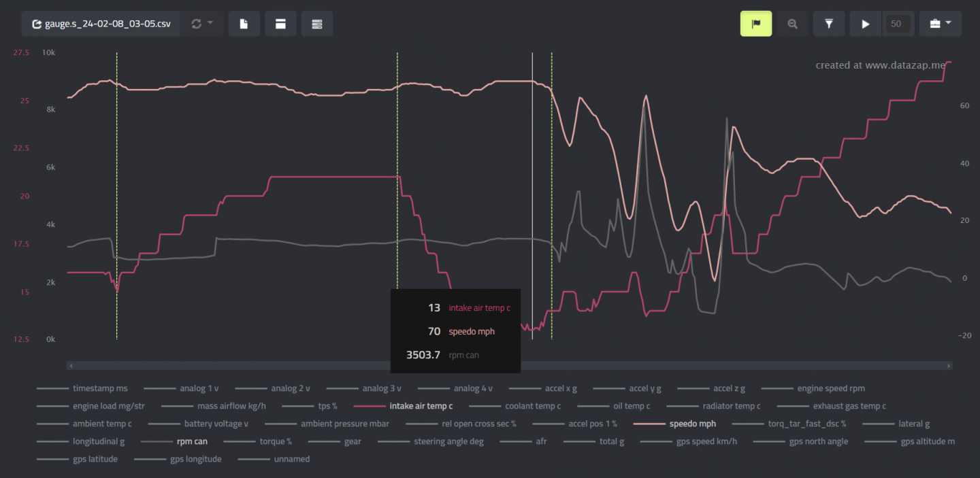Screen dimensions: 980x478
Task: Select the three-row stacked layout icon
Action: coord(316,24)
